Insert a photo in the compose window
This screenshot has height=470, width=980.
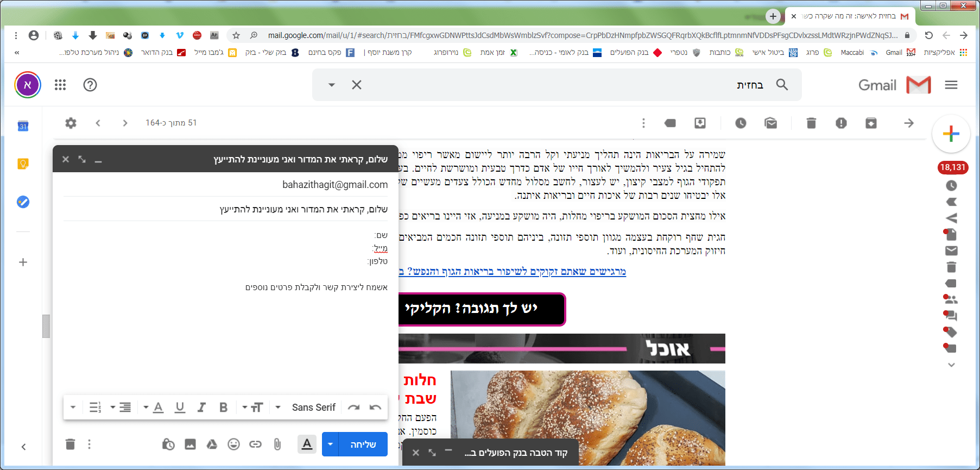190,444
